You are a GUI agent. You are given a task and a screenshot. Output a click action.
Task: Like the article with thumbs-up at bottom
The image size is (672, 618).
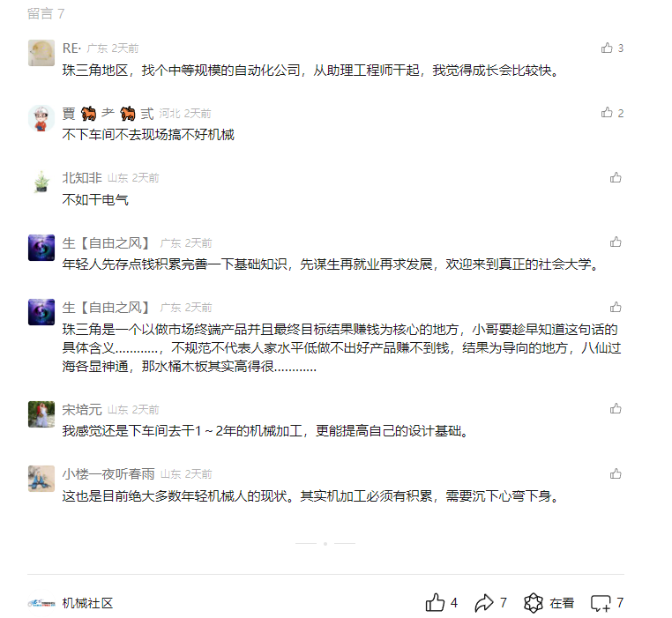click(442, 602)
